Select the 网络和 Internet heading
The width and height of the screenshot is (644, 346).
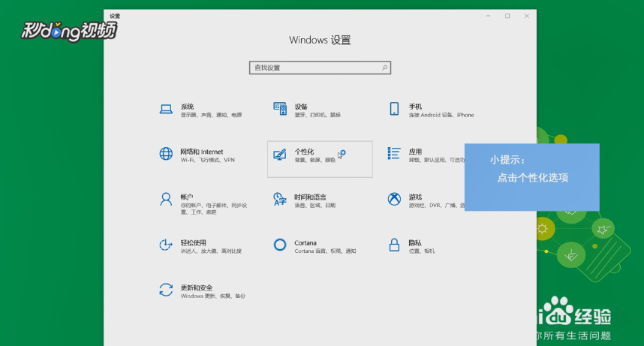click(x=202, y=152)
